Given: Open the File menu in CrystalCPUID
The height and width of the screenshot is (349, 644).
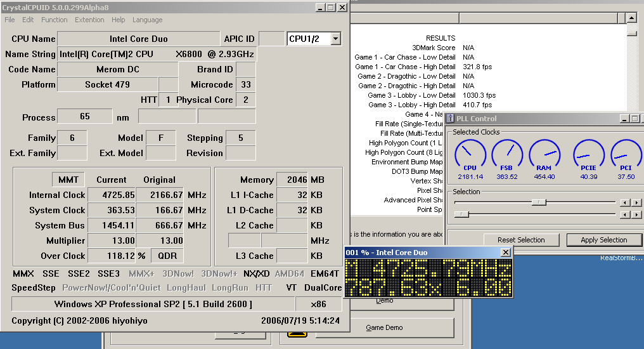Looking at the screenshot, I should click(10, 20).
